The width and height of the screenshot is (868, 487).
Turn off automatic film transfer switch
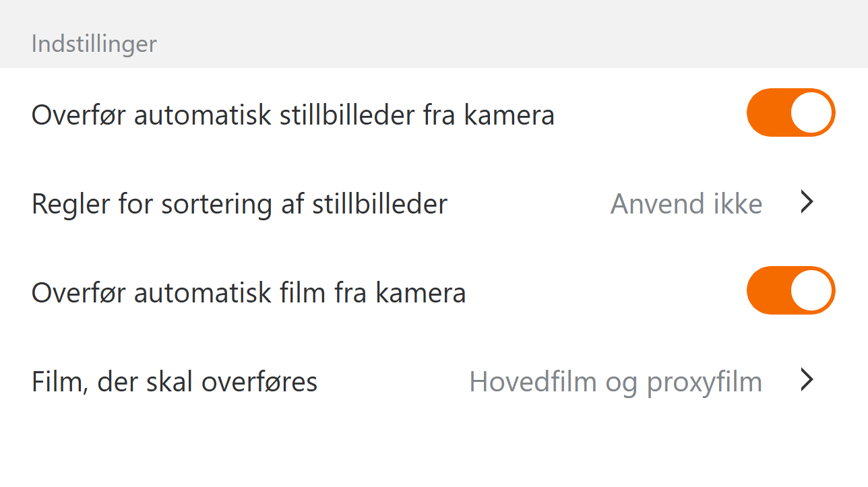(x=790, y=291)
